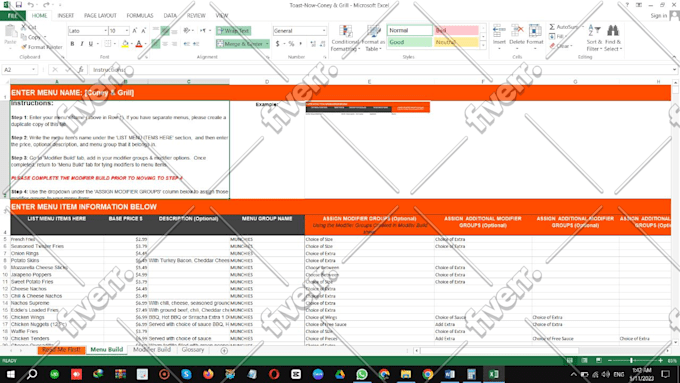Apply the Neutral cell style
The image size is (680, 383).
click(456, 42)
